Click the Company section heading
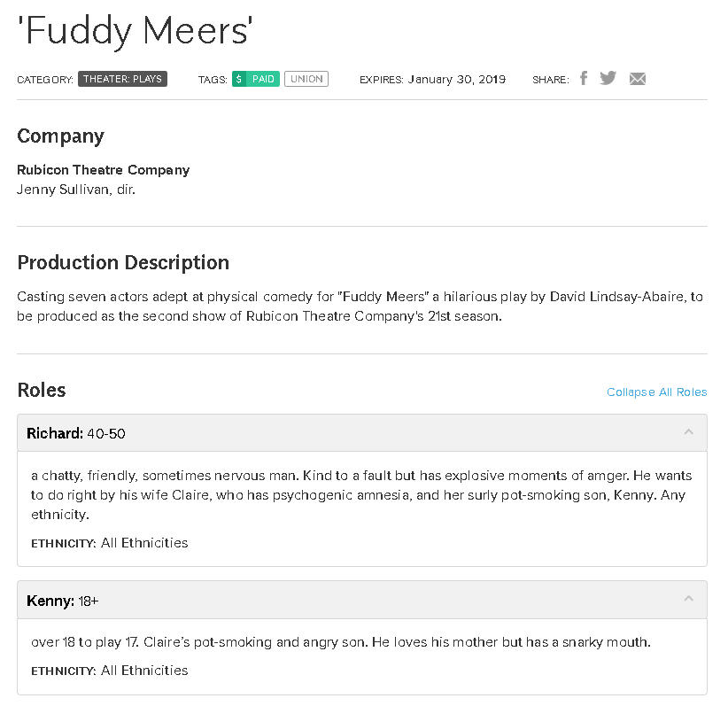The width and height of the screenshot is (728, 706). (x=60, y=136)
